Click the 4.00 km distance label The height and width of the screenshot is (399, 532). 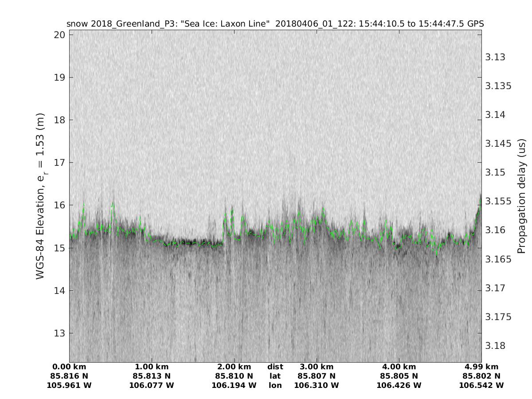click(x=399, y=367)
